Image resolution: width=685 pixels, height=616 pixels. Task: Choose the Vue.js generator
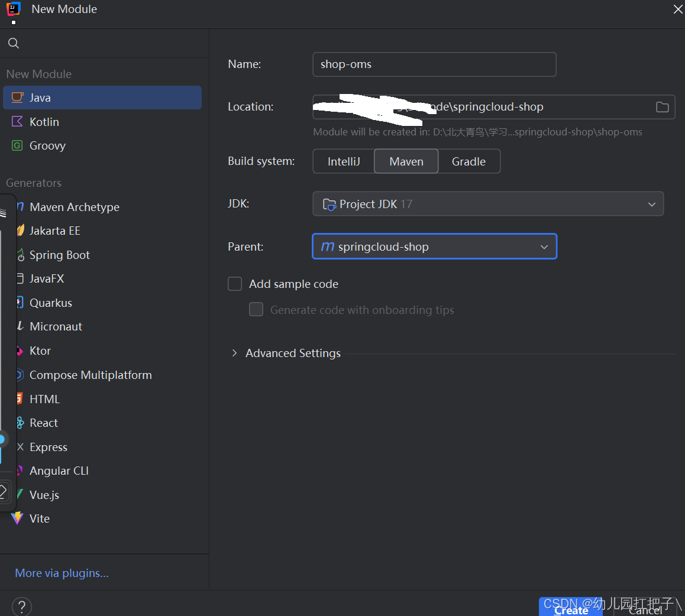click(x=44, y=495)
